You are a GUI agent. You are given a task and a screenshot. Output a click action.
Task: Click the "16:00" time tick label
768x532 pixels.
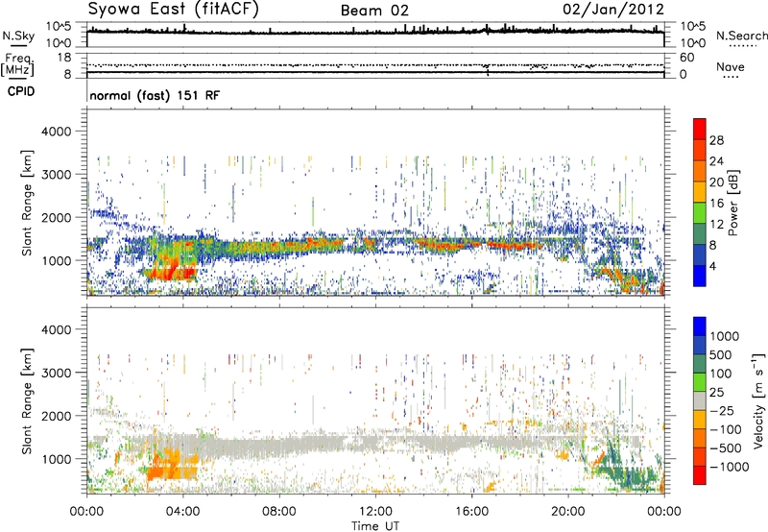471,512
